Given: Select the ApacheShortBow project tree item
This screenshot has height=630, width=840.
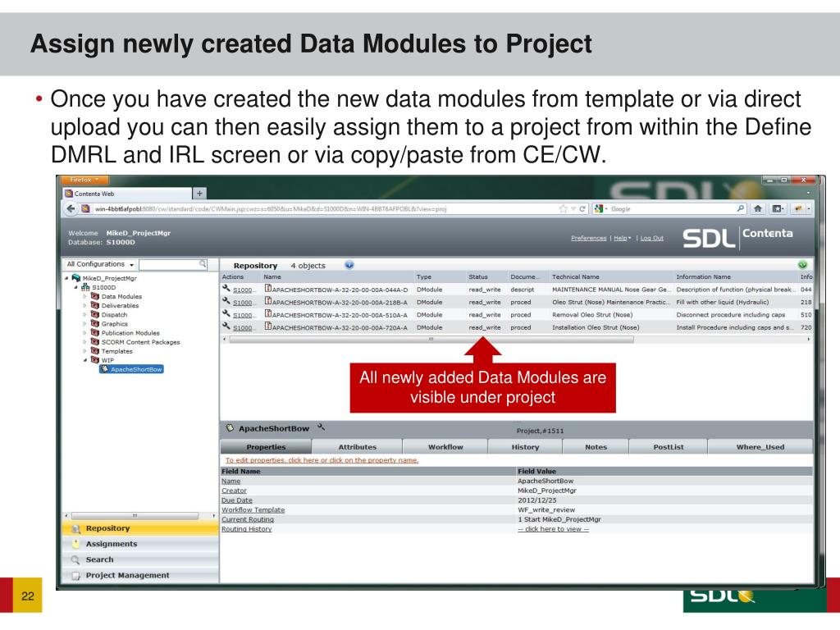Looking at the screenshot, I should click(x=132, y=369).
